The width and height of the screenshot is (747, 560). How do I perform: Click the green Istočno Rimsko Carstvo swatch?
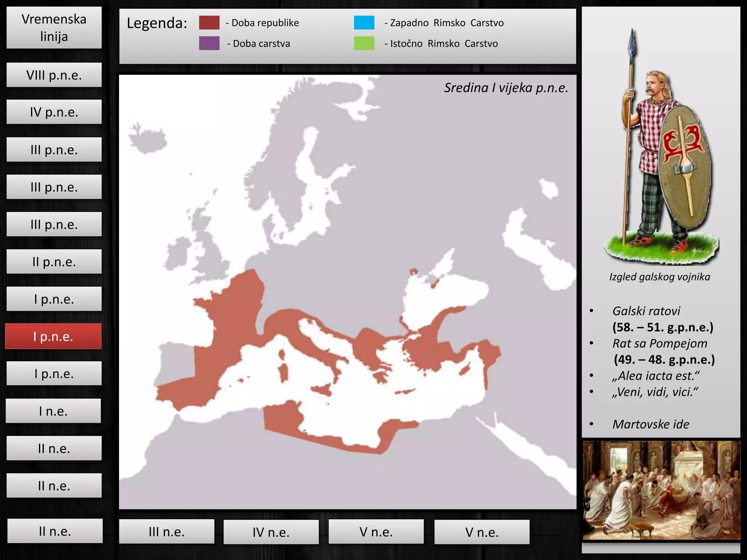(364, 43)
